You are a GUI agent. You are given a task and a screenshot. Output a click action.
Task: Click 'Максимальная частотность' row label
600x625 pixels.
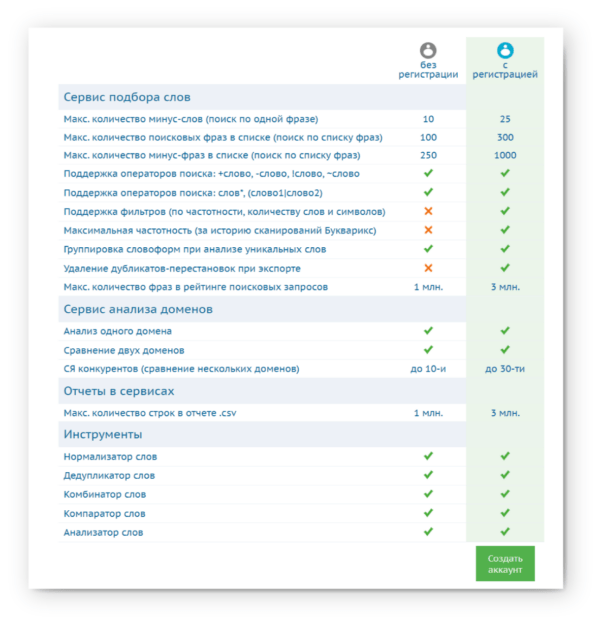click(x=220, y=230)
